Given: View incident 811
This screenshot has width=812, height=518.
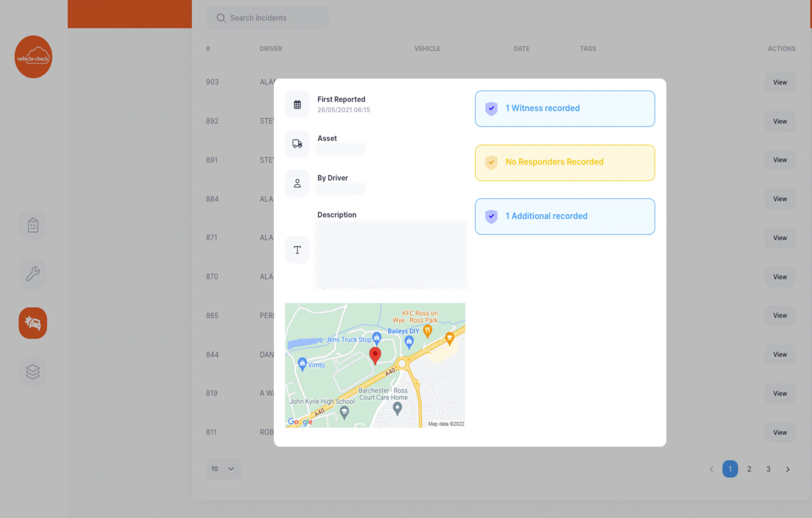Looking at the screenshot, I should [x=780, y=432].
